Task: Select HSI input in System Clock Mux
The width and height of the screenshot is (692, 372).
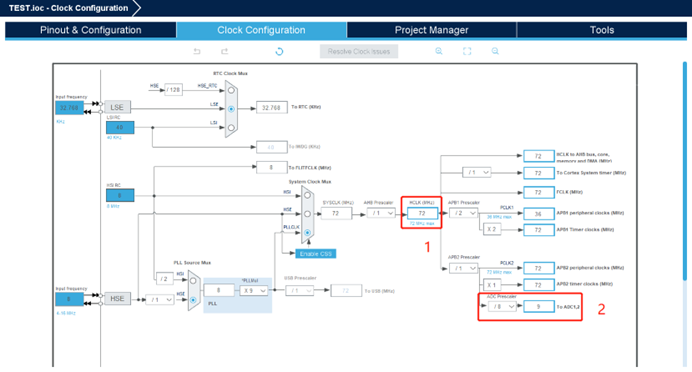Action: (x=308, y=195)
